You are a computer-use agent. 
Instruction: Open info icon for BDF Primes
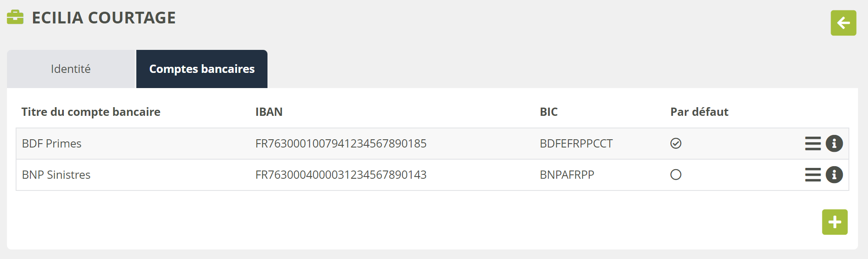[x=834, y=144]
